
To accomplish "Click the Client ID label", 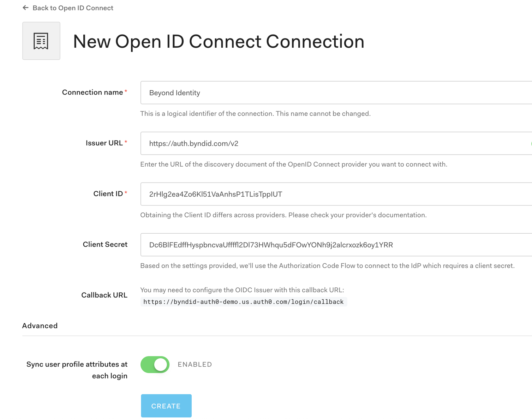I will click(x=108, y=194).
